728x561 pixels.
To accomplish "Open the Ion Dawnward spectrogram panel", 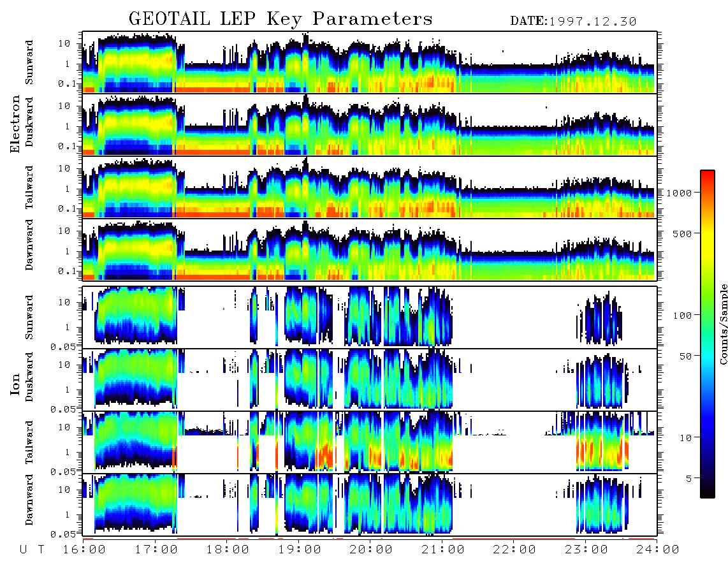I will click(x=370, y=505).
